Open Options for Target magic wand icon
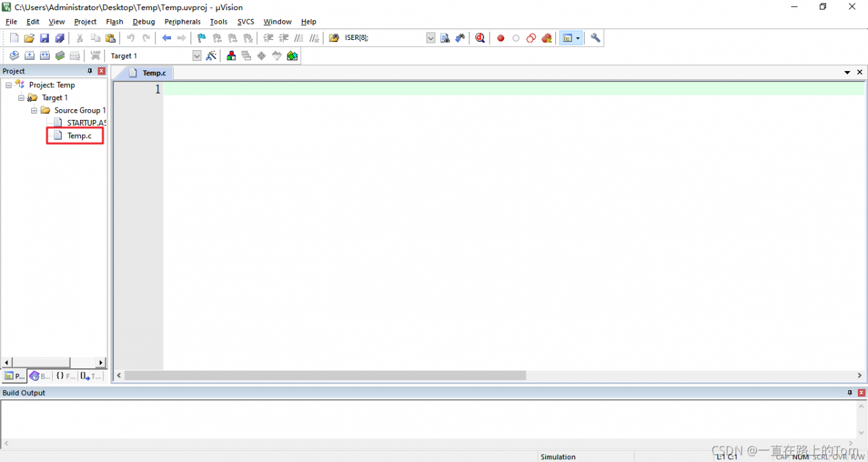The width and height of the screenshot is (868, 462). 212,56
